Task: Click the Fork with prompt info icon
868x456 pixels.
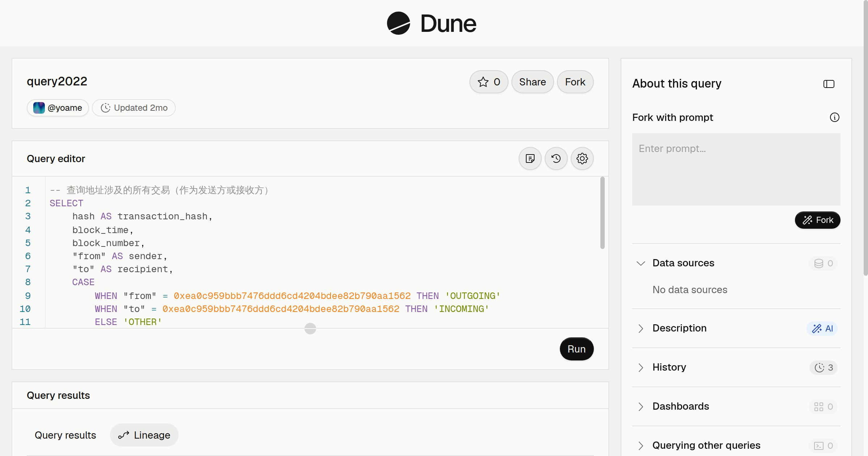Action: 834,117
